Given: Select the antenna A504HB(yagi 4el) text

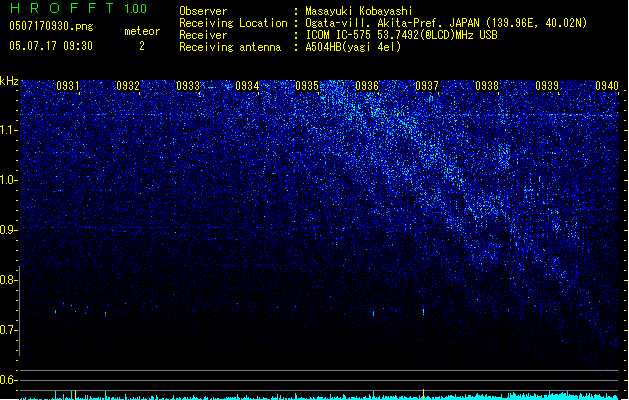Looking at the screenshot, I should (353, 47).
